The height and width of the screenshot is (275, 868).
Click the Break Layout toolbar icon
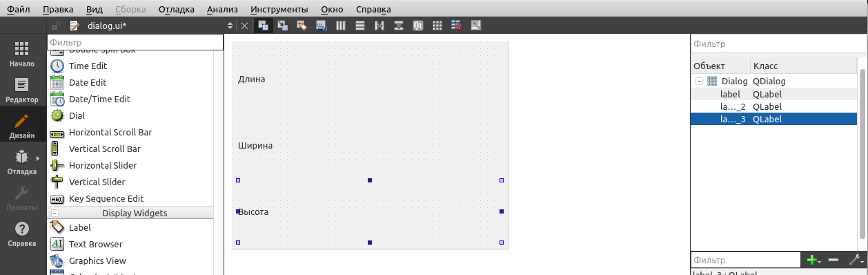coord(456,26)
